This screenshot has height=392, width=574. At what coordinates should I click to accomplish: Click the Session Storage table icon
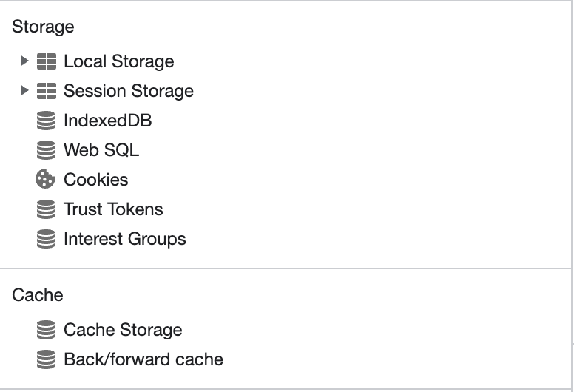(47, 91)
